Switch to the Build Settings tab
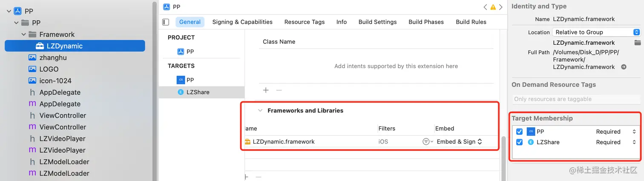This screenshot has height=181, width=644. (377, 22)
